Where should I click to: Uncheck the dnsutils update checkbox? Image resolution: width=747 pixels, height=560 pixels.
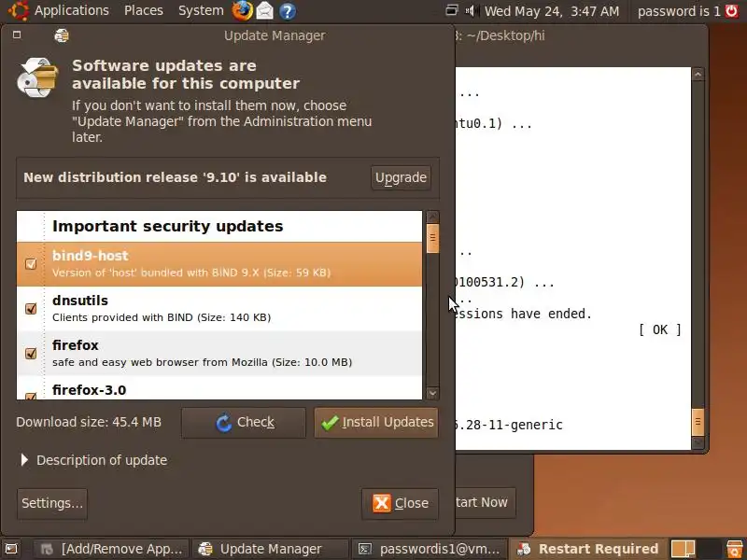pos(31,309)
